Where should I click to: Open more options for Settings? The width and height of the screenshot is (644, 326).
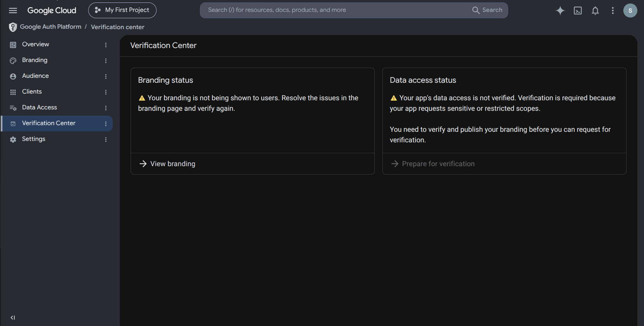coord(106,140)
